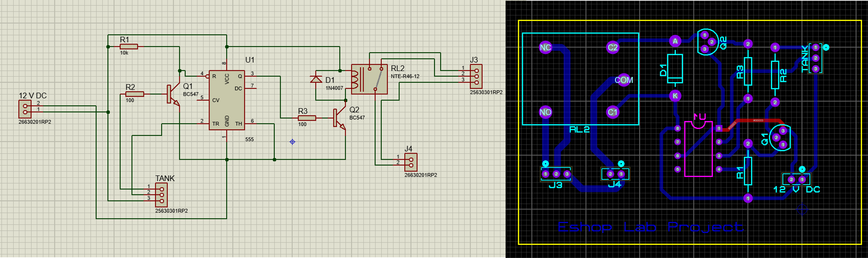Click the 555 value label below U1
Image resolution: width=868 pixels, height=258 pixels.
pyautogui.click(x=249, y=139)
